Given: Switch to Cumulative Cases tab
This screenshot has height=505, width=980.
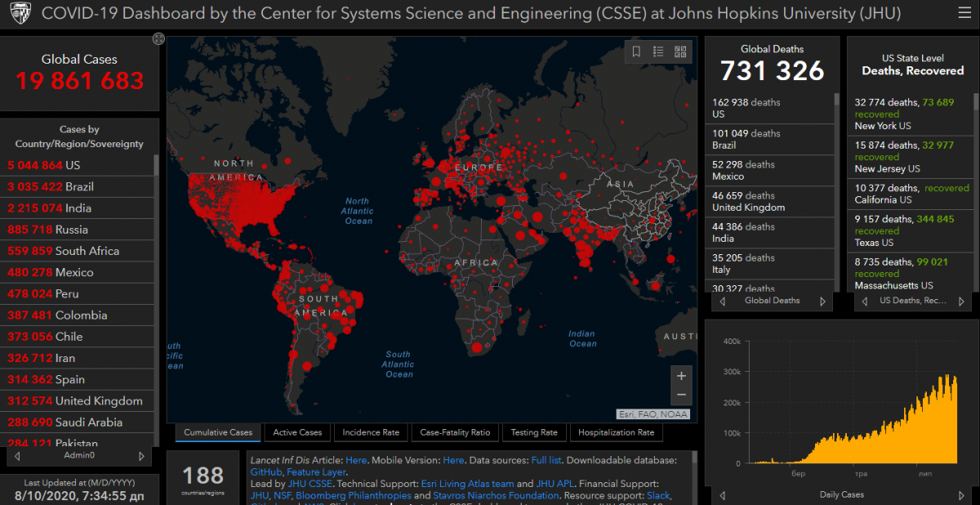Looking at the screenshot, I should tap(218, 432).
